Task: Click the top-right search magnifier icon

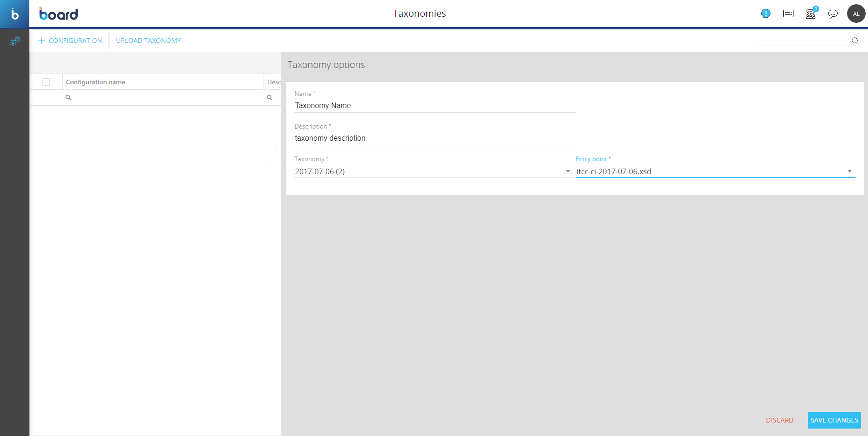Action: (x=855, y=41)
